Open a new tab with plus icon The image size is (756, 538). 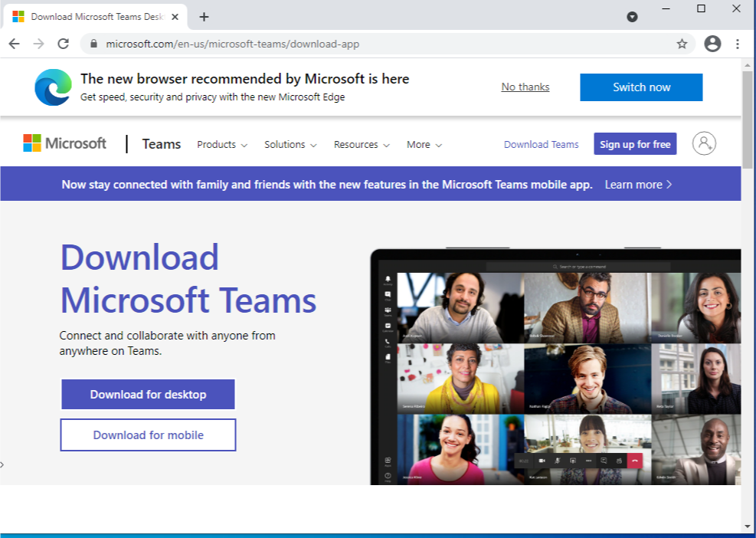click(204, 17)
